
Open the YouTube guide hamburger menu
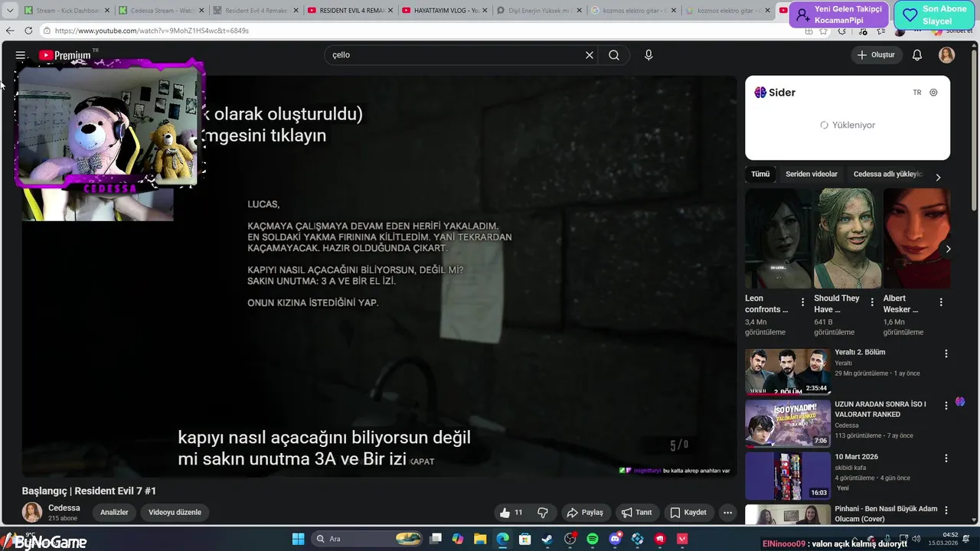point(21,55)
